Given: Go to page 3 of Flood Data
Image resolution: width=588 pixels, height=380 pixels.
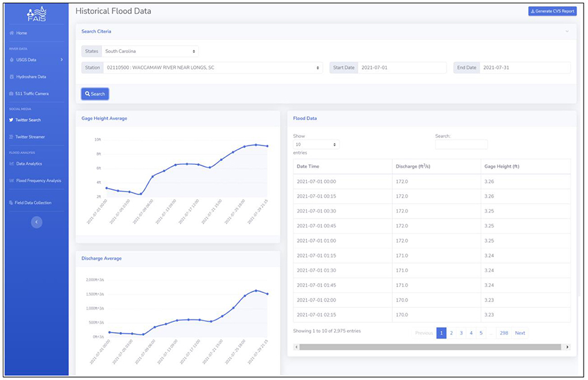Looking at the screenshot, I should [x=461, y=333].
